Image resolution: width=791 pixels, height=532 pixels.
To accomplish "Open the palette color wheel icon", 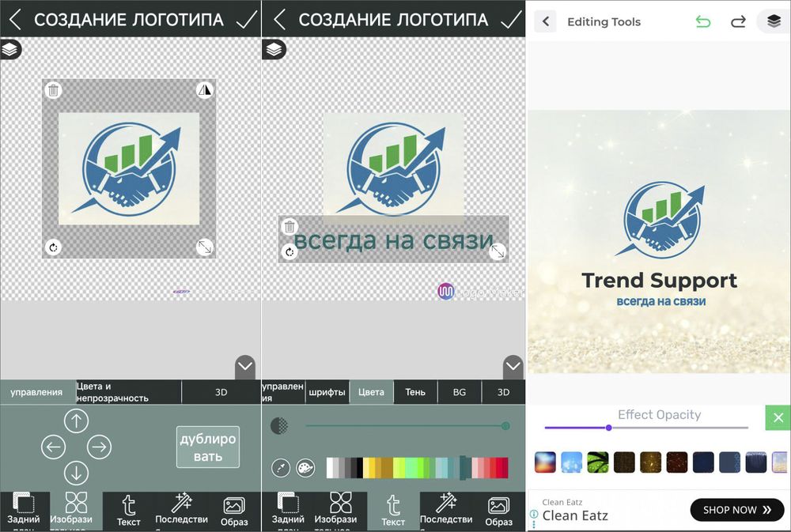I will click(305, 467).
